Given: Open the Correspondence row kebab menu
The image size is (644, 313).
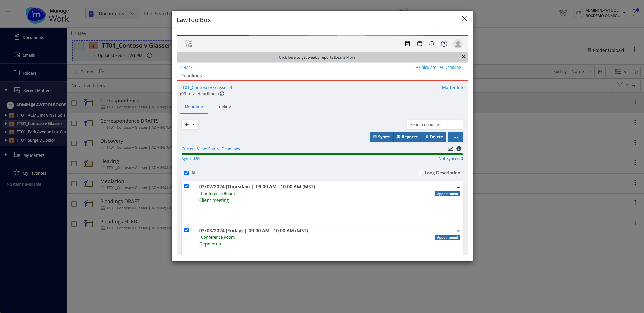Looking at the screenshot, I should 635,102.
